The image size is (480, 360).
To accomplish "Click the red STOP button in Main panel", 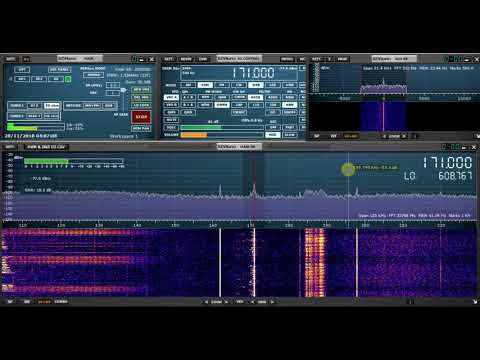I will [x=141, y=117].
